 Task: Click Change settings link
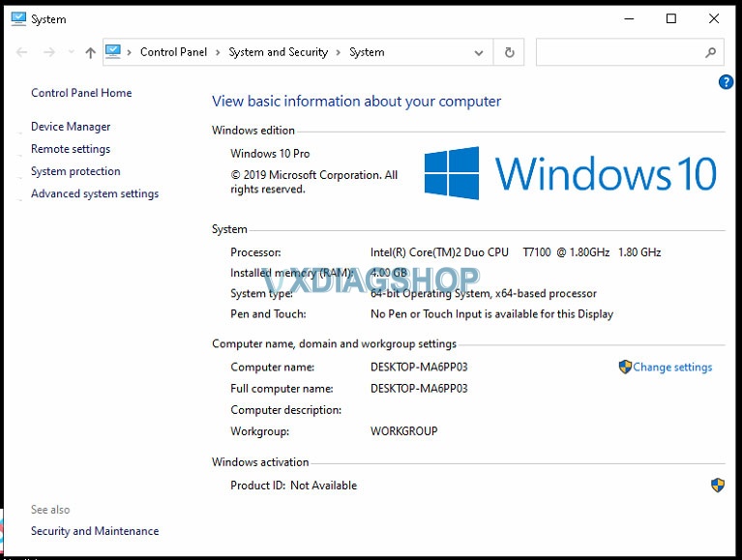click(x=672, y=367)
